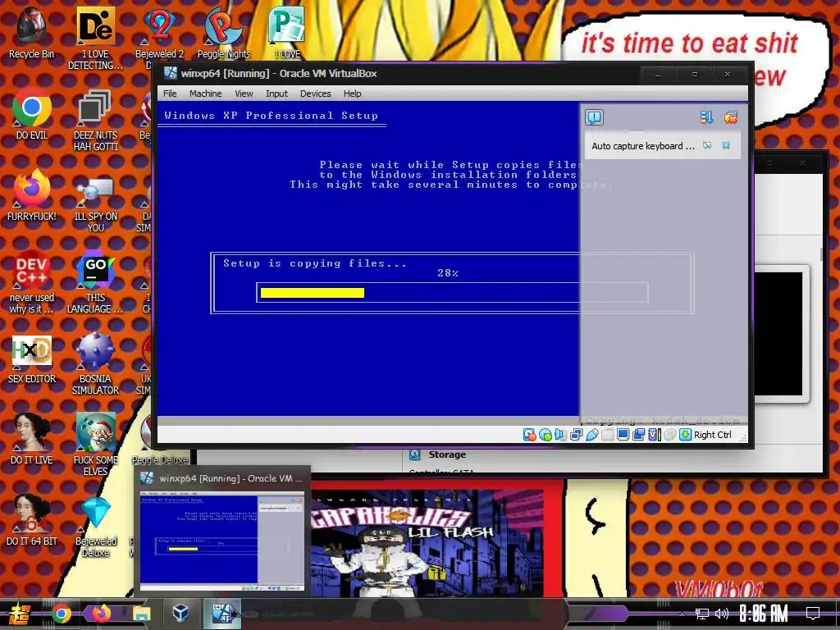
Task: Click the optical drive status icon
Action: tap(546, 435)
